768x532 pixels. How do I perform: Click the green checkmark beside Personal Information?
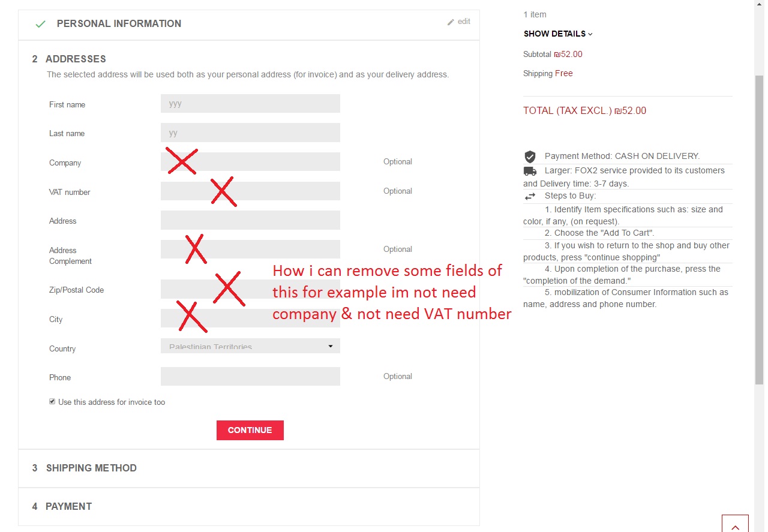coord(40,24)
